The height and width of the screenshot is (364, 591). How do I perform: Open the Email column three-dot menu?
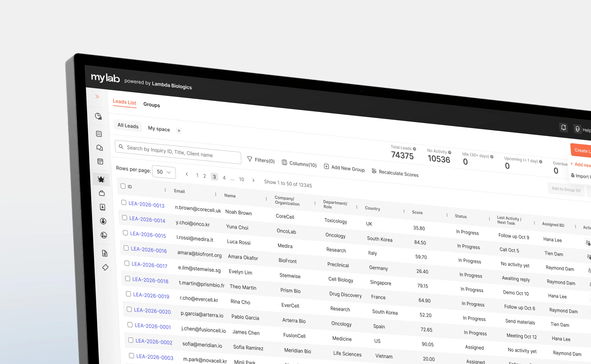click(216, 194)
